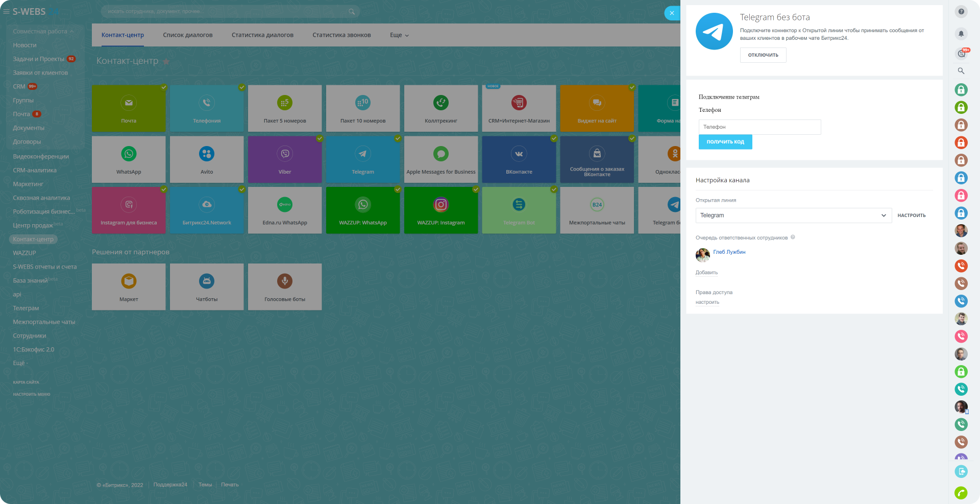Open the Статистика звонков tab
The image size is (980, 504).
click(341, 35)
